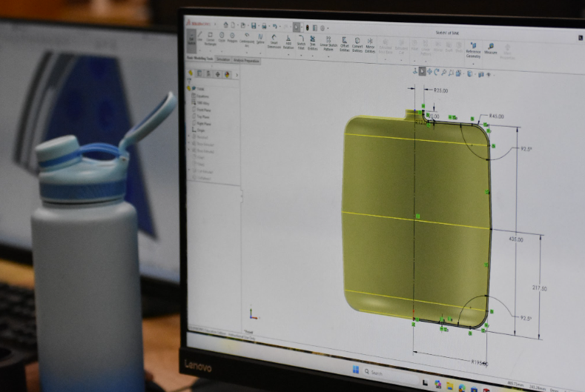Select the Trim Entities tool

tap(313, 43)
